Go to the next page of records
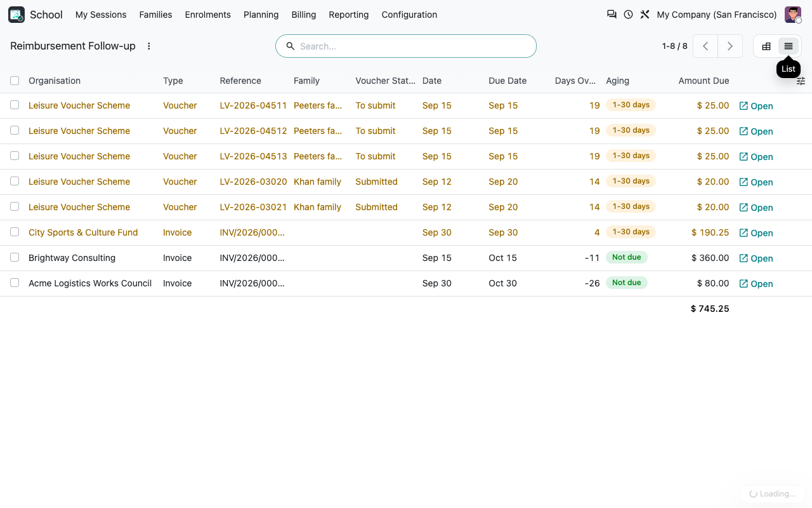 pyautogui.click(x=730, y=46)
